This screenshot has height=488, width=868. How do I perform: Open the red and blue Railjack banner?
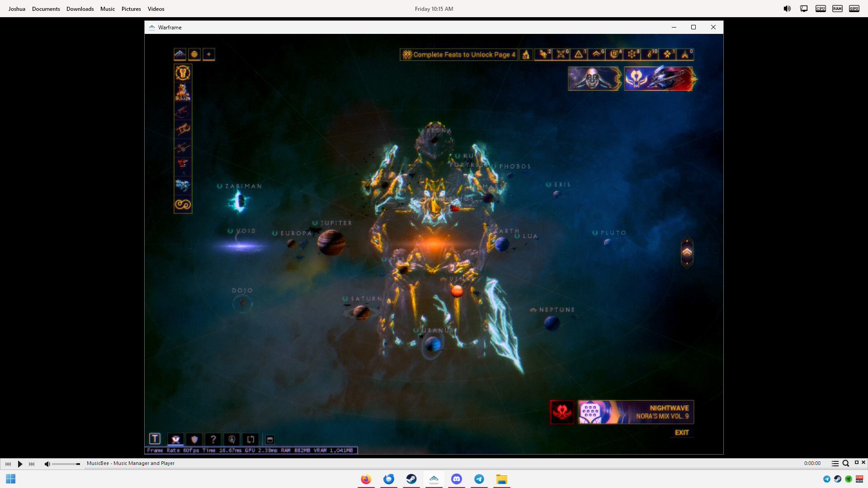tap(659, 79)
